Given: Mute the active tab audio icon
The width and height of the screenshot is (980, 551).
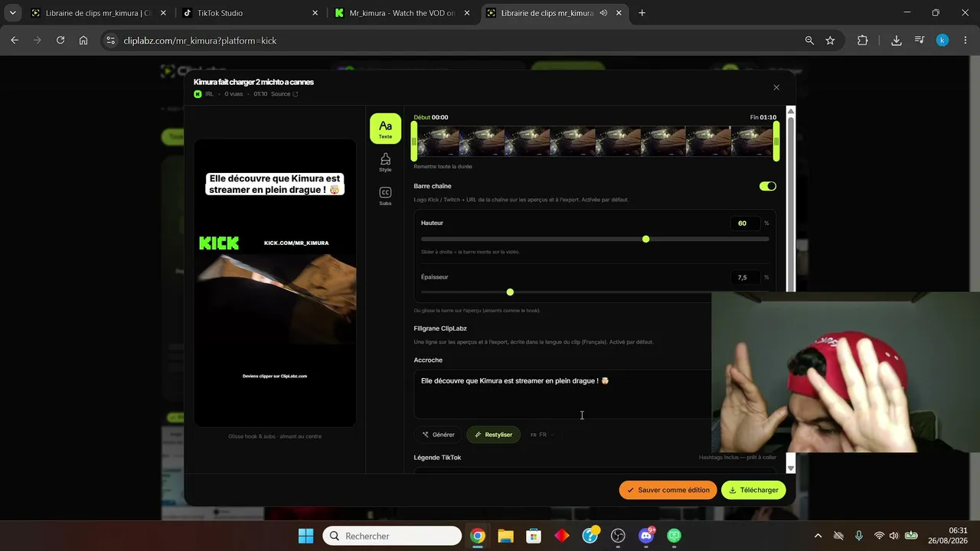Looking at the screenshot, I should 603,13.
